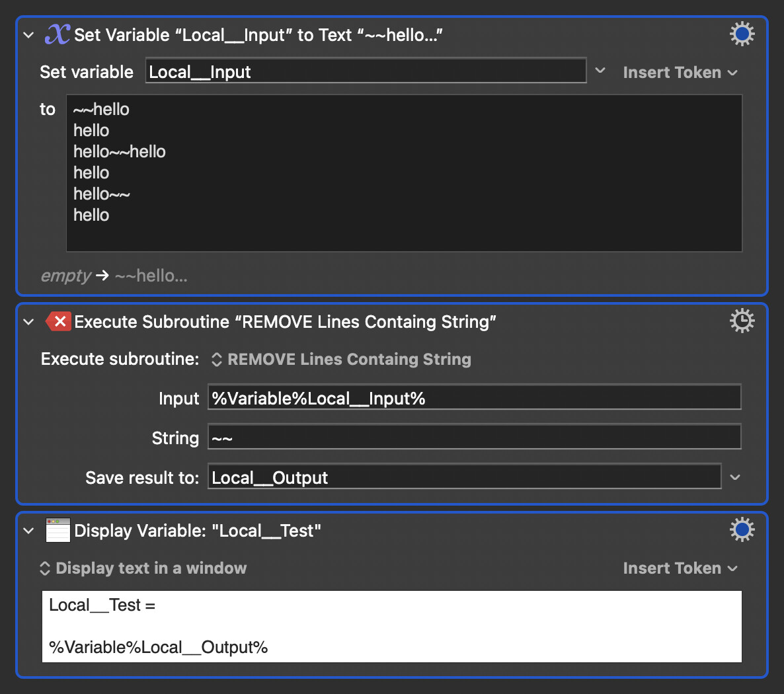The height and width of the screenshot is (694, 784).
Task: Choose subroutine via REMOVE Lines Containg String popup
Action: 342,359
